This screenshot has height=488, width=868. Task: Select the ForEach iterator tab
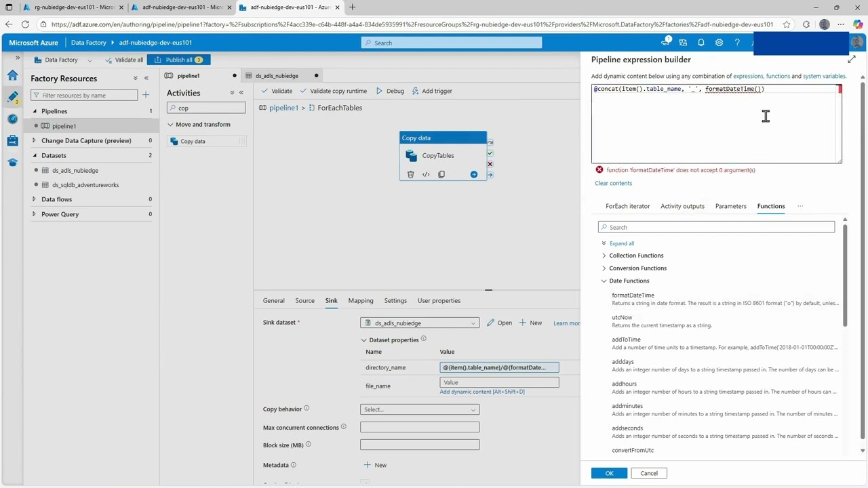click(627, 206)
